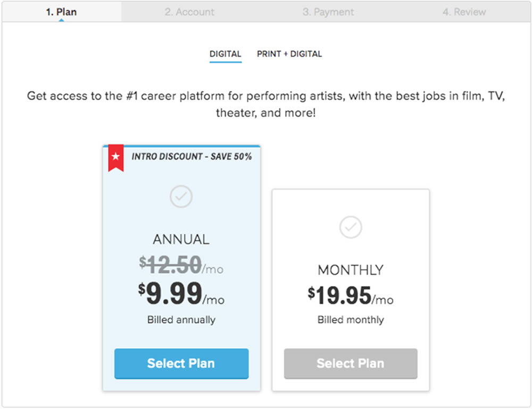This screenshot has height=410, width=532.
Task: Click Select Plan for the Annual plan
Action: [x=181, y=364]
